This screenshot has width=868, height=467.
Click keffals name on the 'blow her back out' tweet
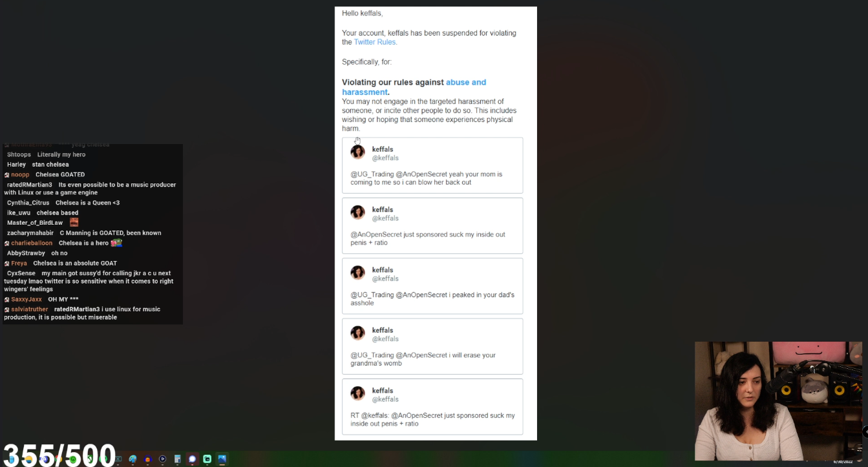pos(383,149)
